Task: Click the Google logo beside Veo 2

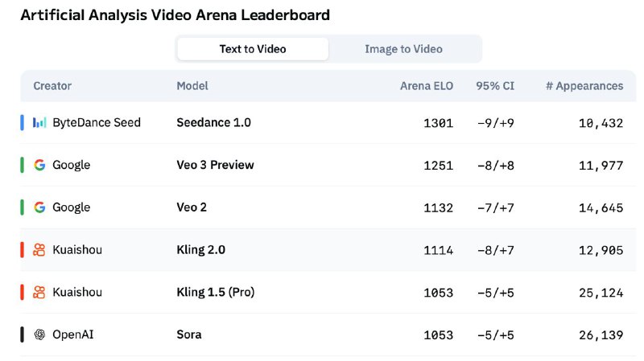Action: pos(39,207)
